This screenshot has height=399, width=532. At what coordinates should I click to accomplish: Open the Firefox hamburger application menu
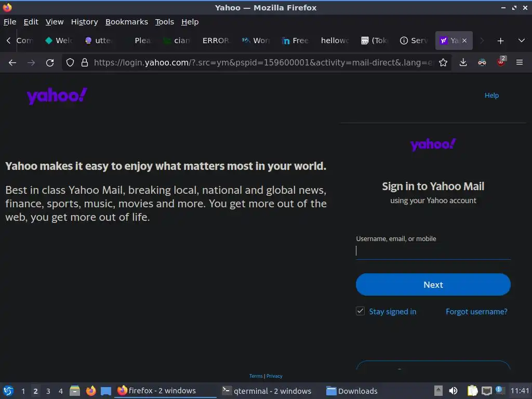[520, 62]
